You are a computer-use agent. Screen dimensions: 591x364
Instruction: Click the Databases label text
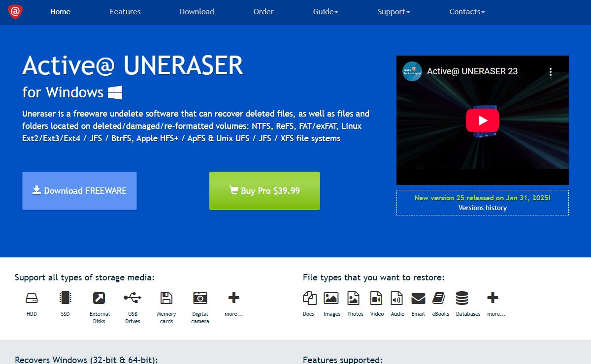[x=468, y=314]
